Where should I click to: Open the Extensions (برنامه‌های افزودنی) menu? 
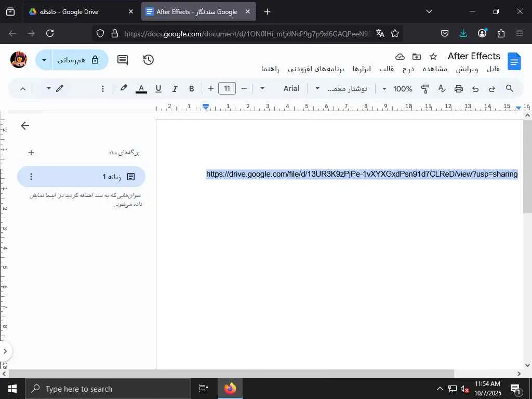(316, 69)
